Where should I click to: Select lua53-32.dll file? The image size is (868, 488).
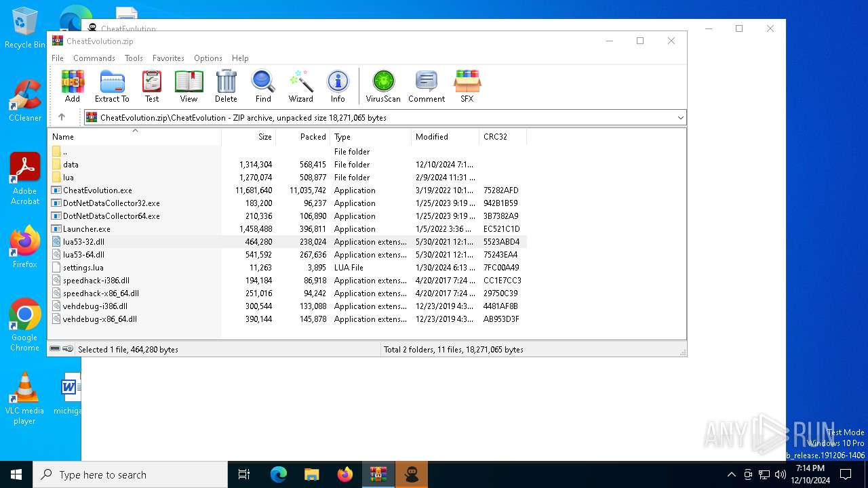pos(288,242)
